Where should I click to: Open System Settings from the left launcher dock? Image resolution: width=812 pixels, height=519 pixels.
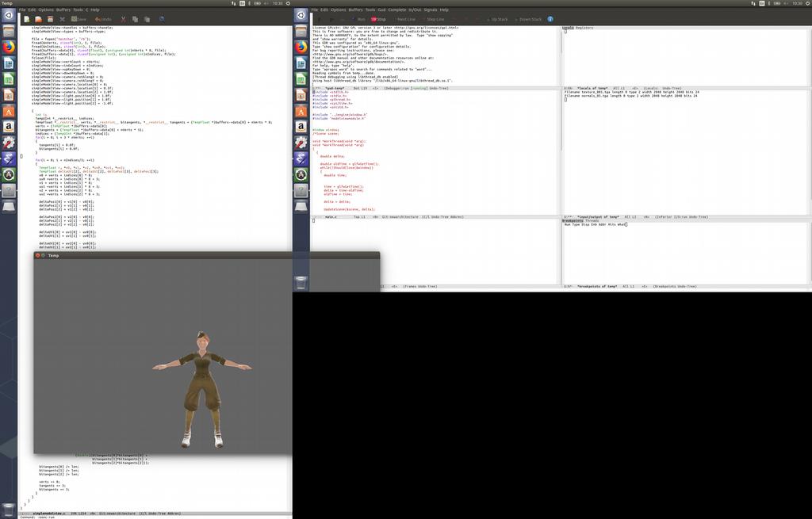pyautogui.click(x=9, y=143)
